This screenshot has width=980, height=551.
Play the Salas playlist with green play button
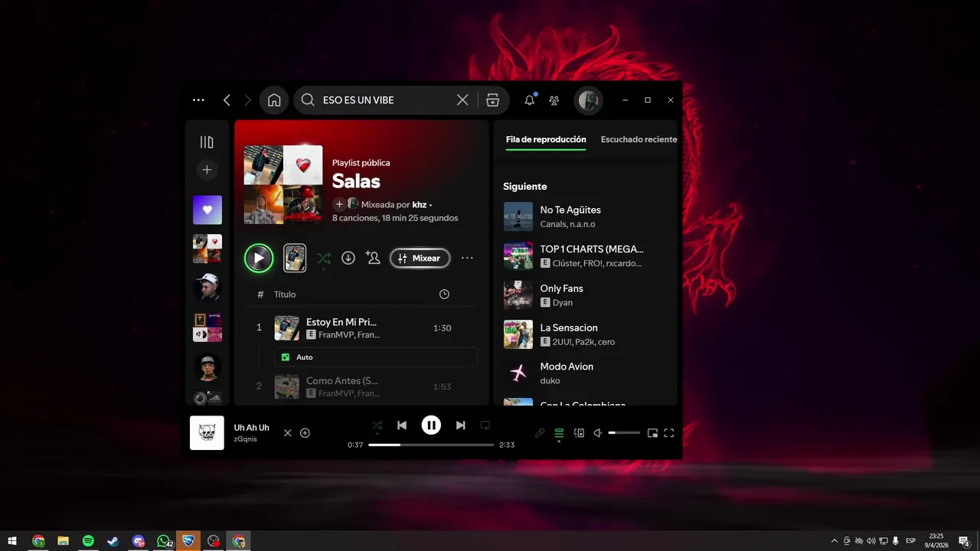(259, 258)
